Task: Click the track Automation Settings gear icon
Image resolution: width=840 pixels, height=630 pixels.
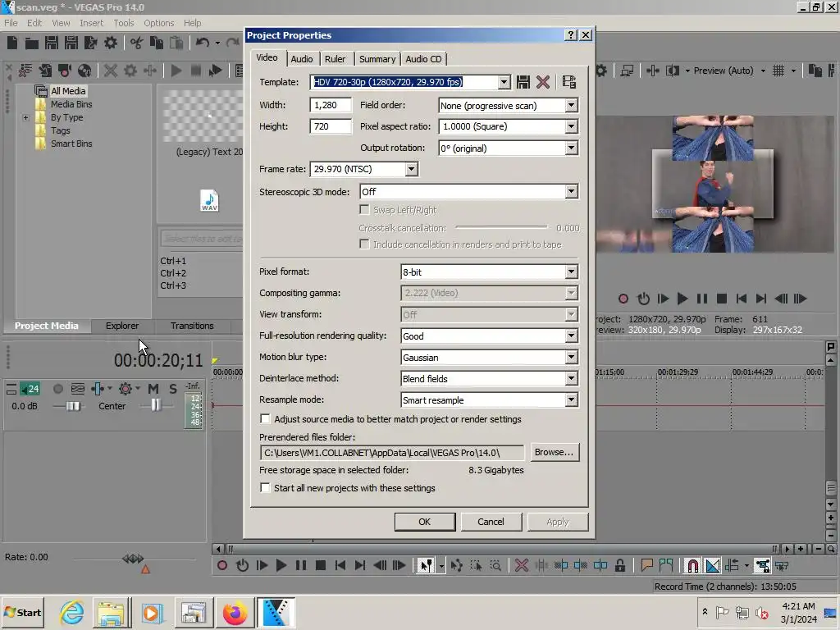Action: (126, 388)
